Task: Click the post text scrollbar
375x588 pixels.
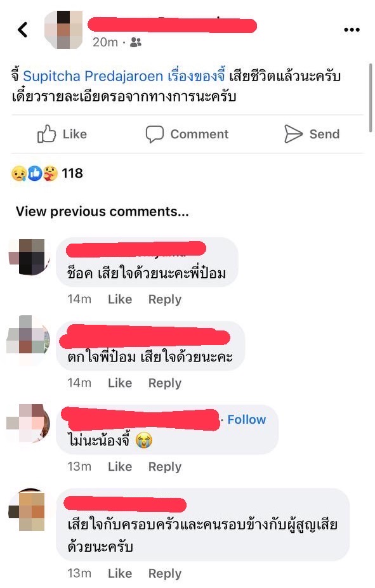Action: (x=371, y=98)
